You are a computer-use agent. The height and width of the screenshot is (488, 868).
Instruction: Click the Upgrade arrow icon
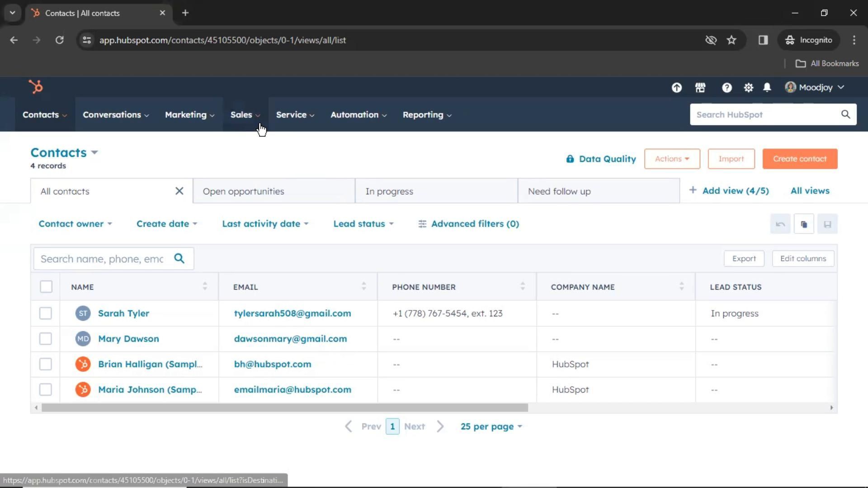[x=676, y=88]
